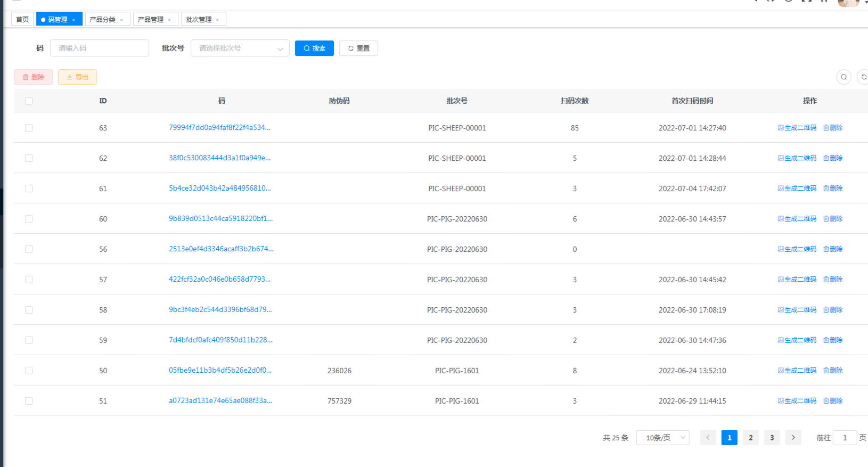Click the 重置 reset button
Image resolution: width=868 pixels, height=467 pixels.
pos(358,48)
